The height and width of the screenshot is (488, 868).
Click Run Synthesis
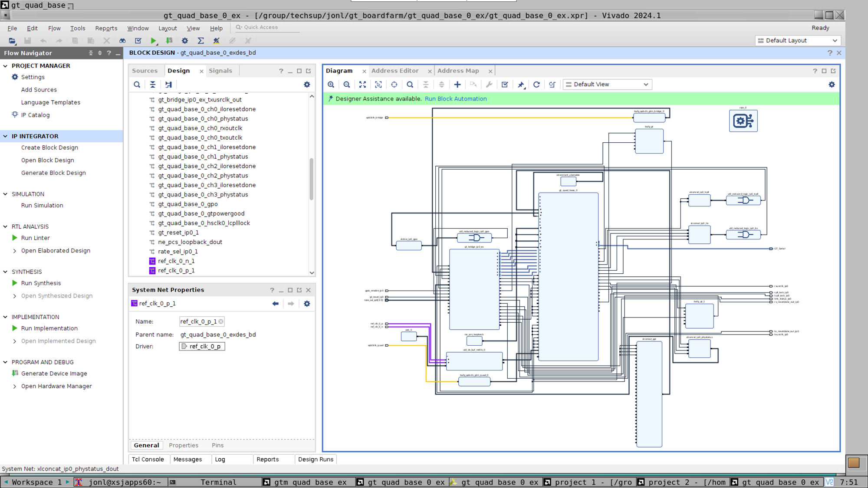click(x=41, y=283)
